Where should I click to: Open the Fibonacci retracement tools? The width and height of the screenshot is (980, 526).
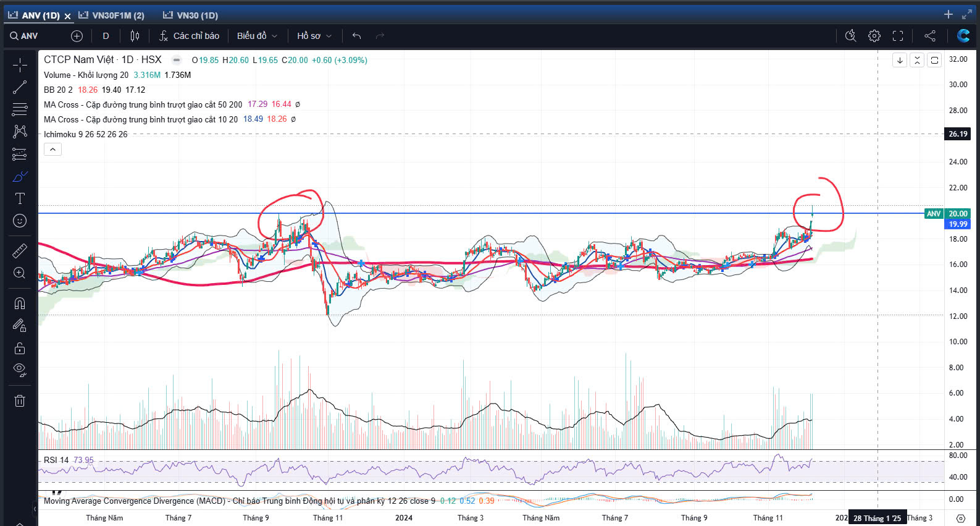[20, 109]
